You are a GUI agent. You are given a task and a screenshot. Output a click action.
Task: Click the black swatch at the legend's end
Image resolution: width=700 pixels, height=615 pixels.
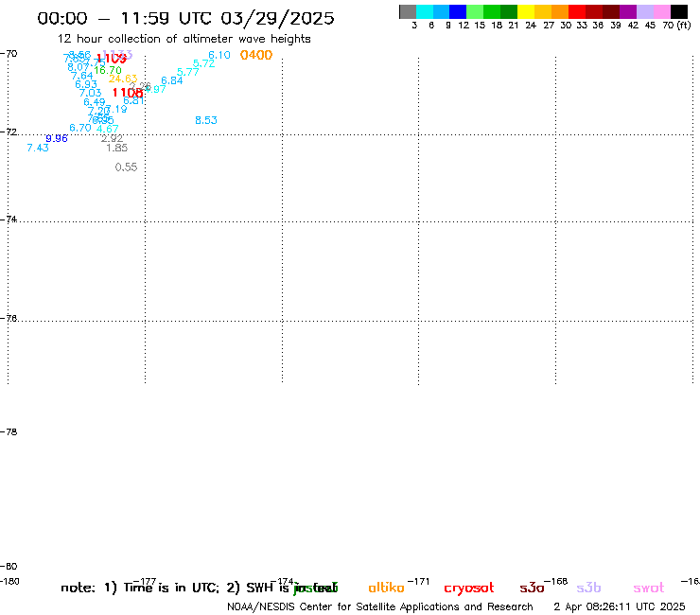point(678,11)
